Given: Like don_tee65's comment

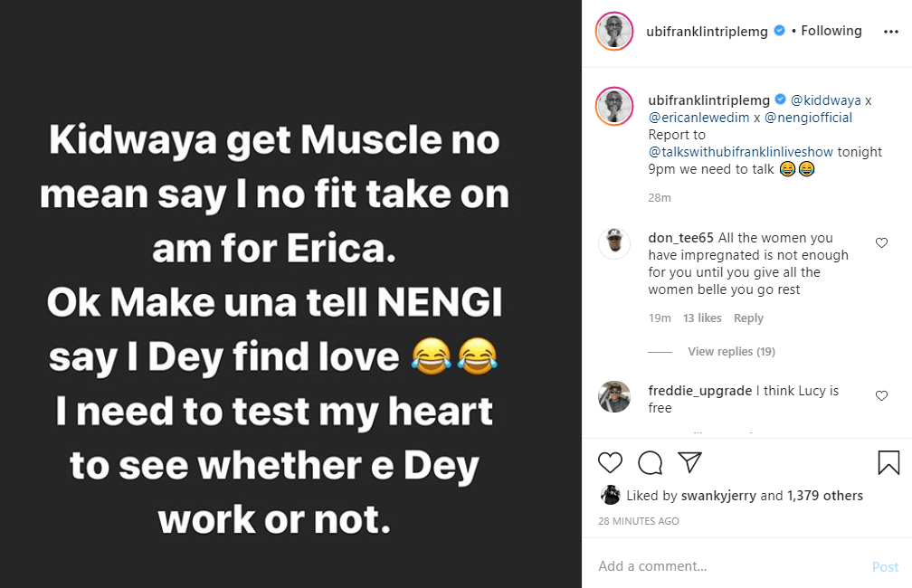Looking at the screenshot, I should click(x=881, y=242).
